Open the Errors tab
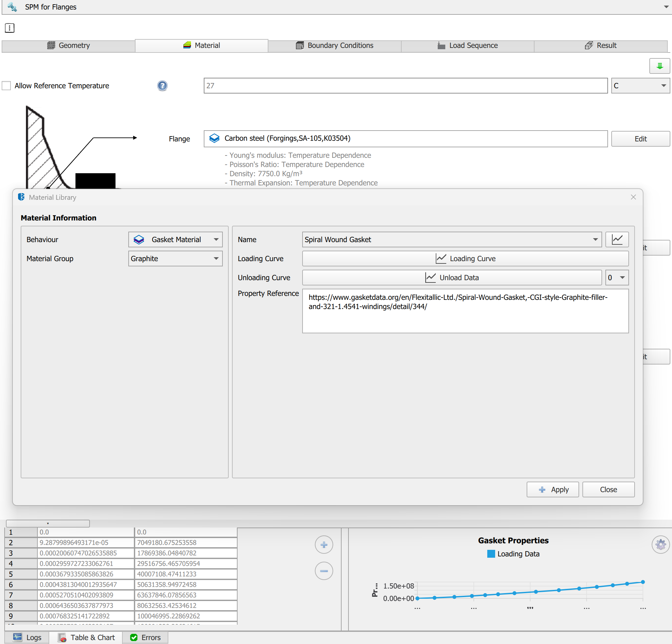The image size is (672, 644). tap(145, 637)
